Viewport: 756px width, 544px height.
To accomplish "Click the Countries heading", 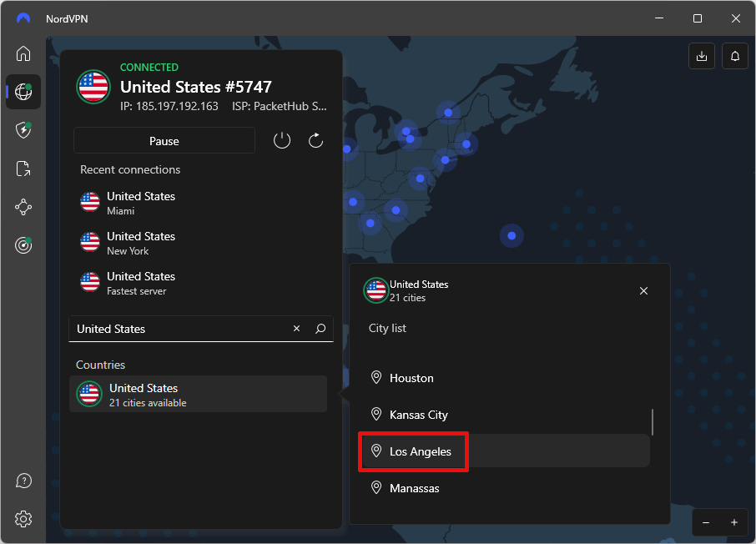I will coord(100,365).
